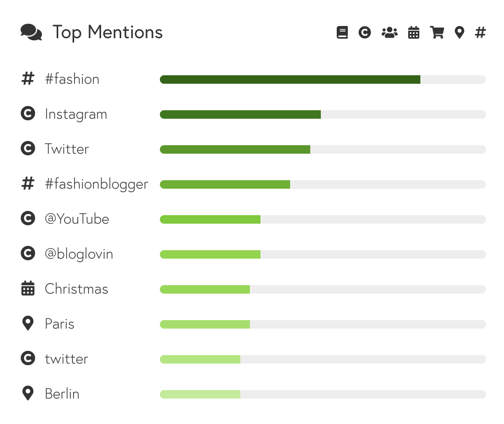Viewport: 504px width, 424px height.
Task: Click the capitalized Twitter progress bar
Action: [323, 149]
